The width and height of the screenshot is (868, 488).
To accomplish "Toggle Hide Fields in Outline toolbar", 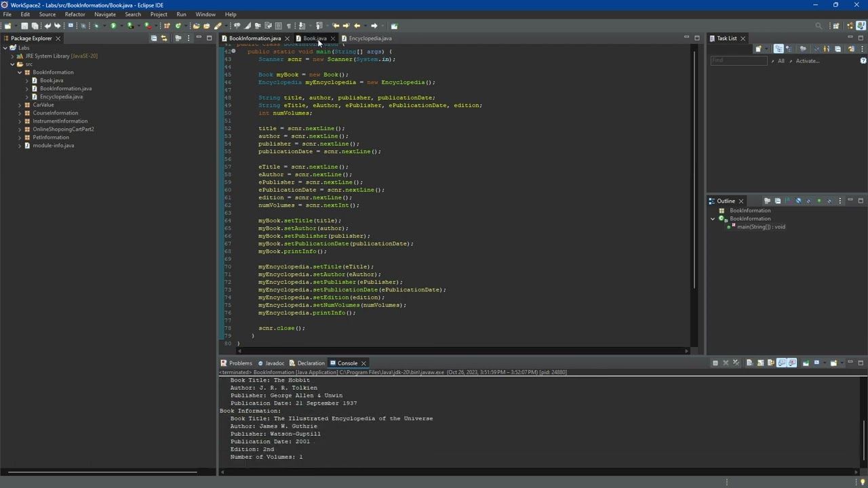I will point(798,201).
